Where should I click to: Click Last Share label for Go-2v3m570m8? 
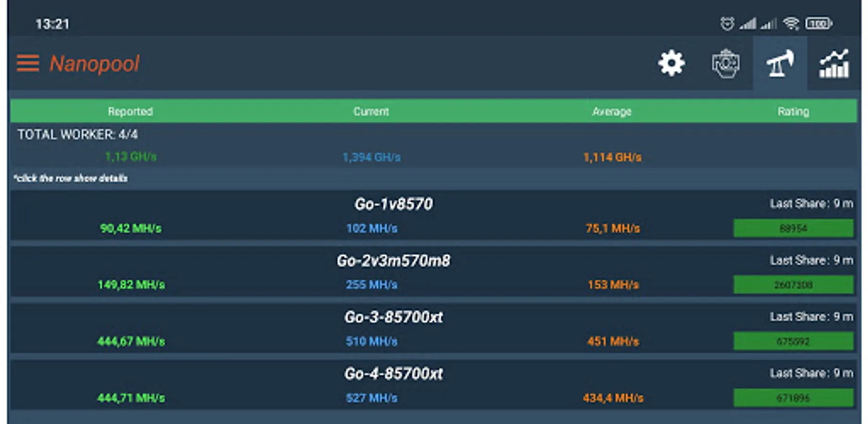tap(811, 260)
